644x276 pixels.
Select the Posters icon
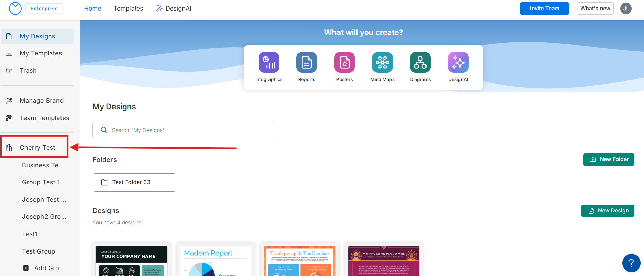[x=344, y=63]
